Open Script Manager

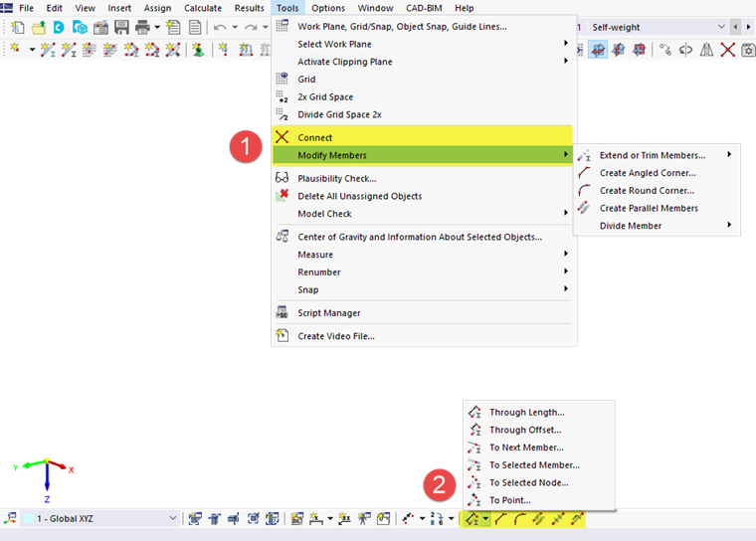[x=424, y=313]
